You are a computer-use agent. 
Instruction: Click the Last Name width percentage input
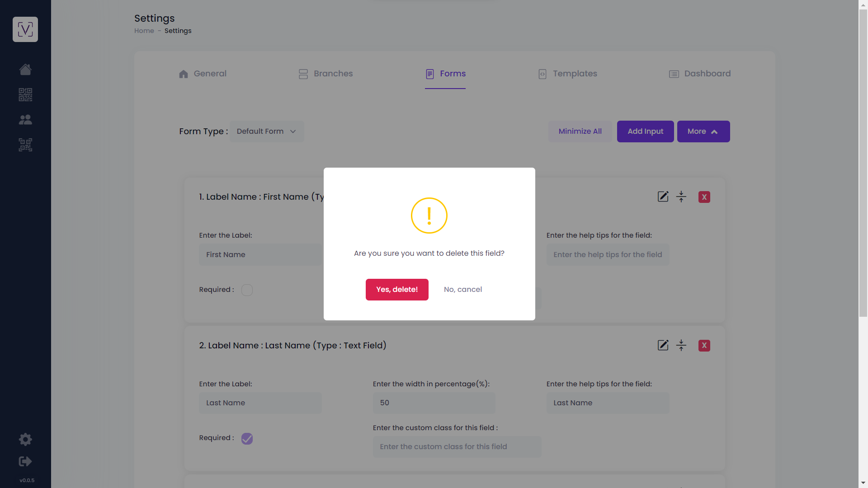pyautogui.click(x=434, y=403)
